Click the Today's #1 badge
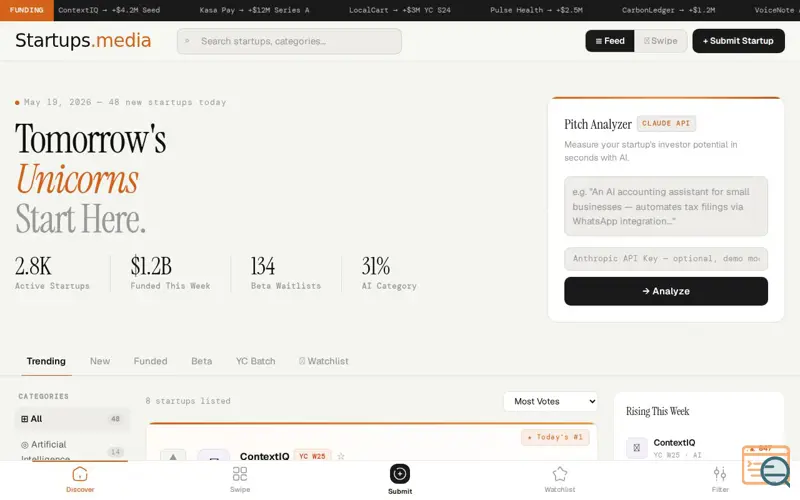 pyautogui.click(x=555, y=437)
